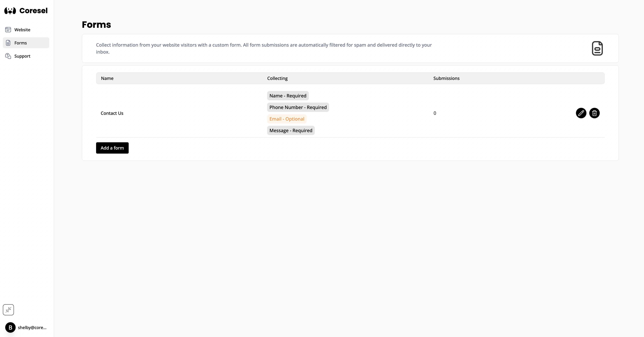The height and width of the screenshot is (337, 644).
Task: Click the Message - Required tag
Action: click(291, 130)
